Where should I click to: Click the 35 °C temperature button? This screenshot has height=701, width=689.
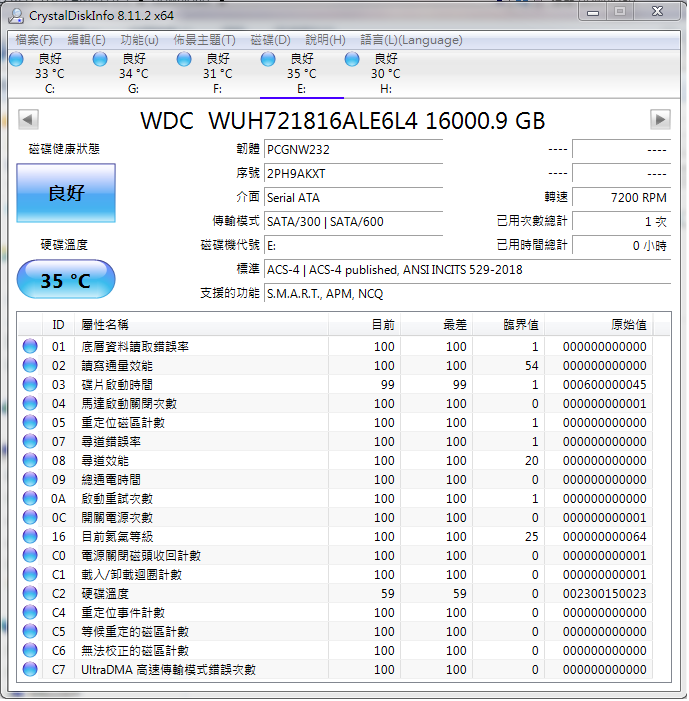pyautogui.click(x=66, y=280)
